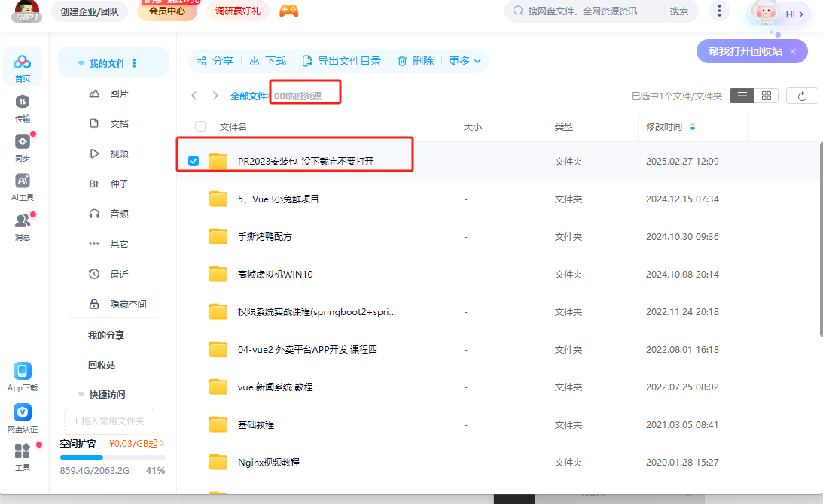This screenshot has width=823, height=504.
Task: Select 视频 in the file categories
Action: [119, 153]
